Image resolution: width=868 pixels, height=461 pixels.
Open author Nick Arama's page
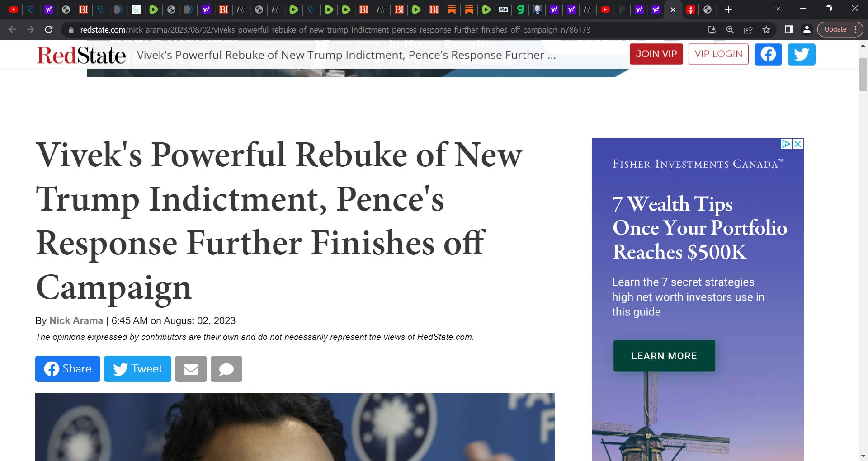(x=76, y=320)
